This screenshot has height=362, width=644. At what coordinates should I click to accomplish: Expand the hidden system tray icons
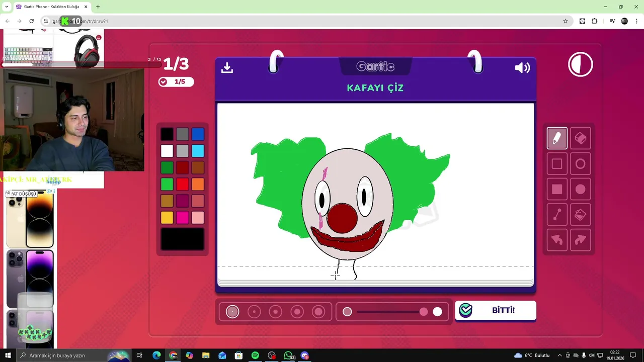click(x=559, y=355)
